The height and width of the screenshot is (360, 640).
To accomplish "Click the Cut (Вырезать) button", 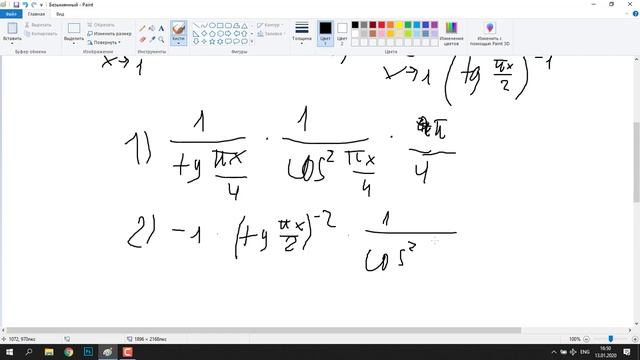I will point(38,25).
